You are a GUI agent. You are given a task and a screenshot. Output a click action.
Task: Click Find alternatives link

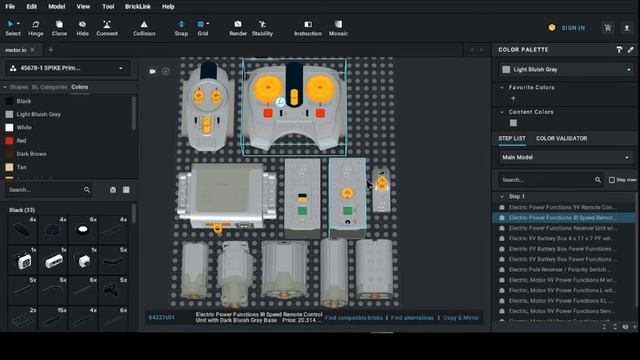pos(412,318)
